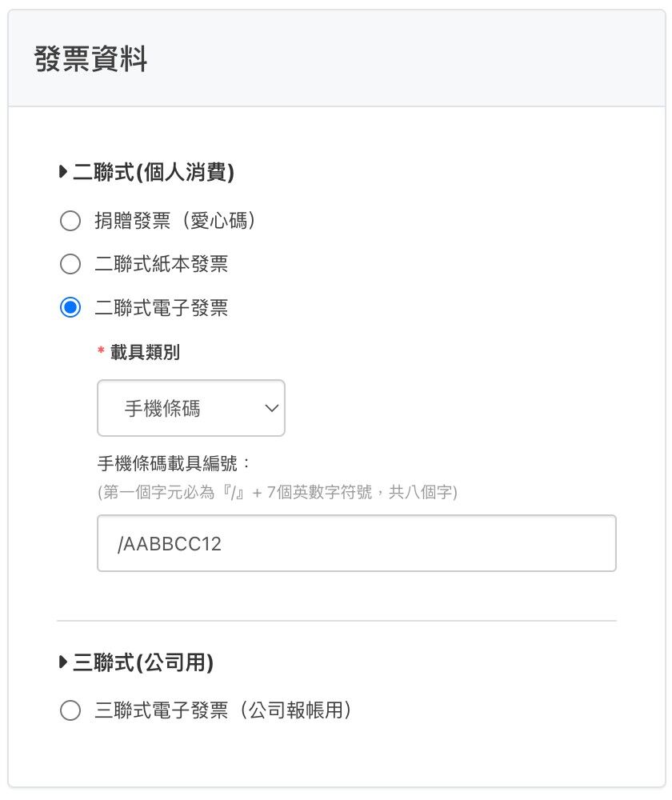Expand the 二聯式(個人消費) section heading

(154, 172)
